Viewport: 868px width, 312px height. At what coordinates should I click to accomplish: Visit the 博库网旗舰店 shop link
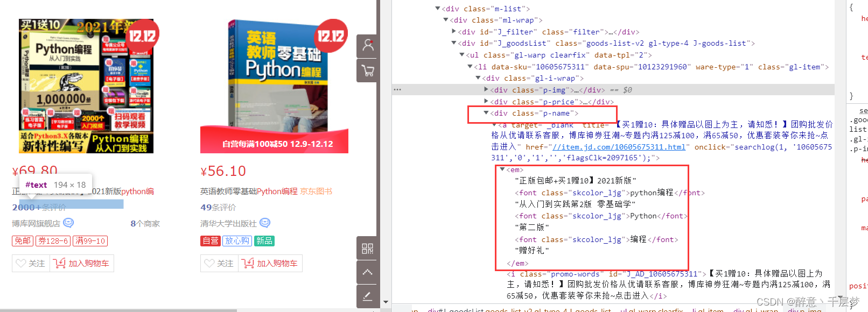[36, 223]
